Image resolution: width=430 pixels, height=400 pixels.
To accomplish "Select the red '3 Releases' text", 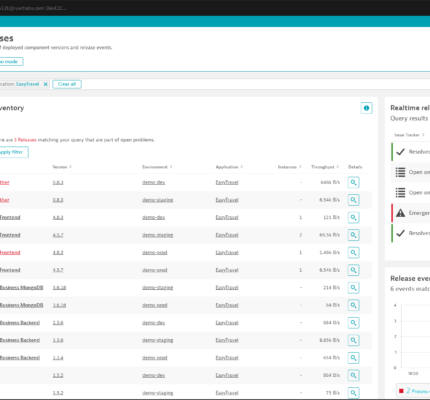I will 25,140.
